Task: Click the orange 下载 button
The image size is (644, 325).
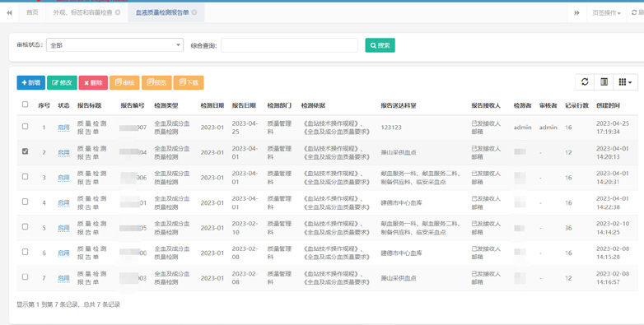Action: pyautogui.click(x=189, y=82)
